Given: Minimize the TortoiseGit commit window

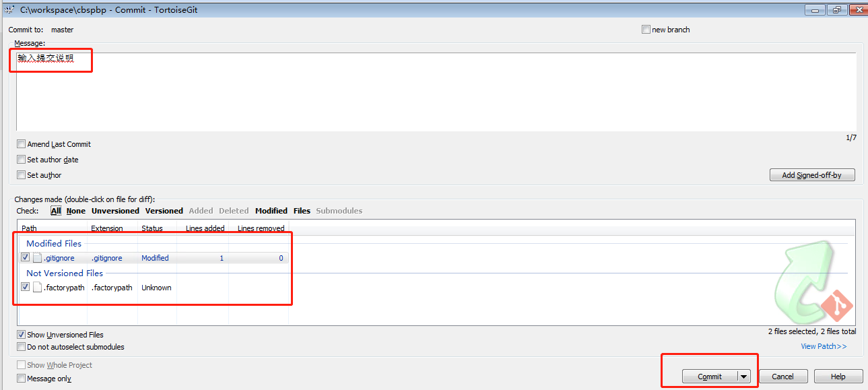Looking at the screenshot, I should (816, 10).
